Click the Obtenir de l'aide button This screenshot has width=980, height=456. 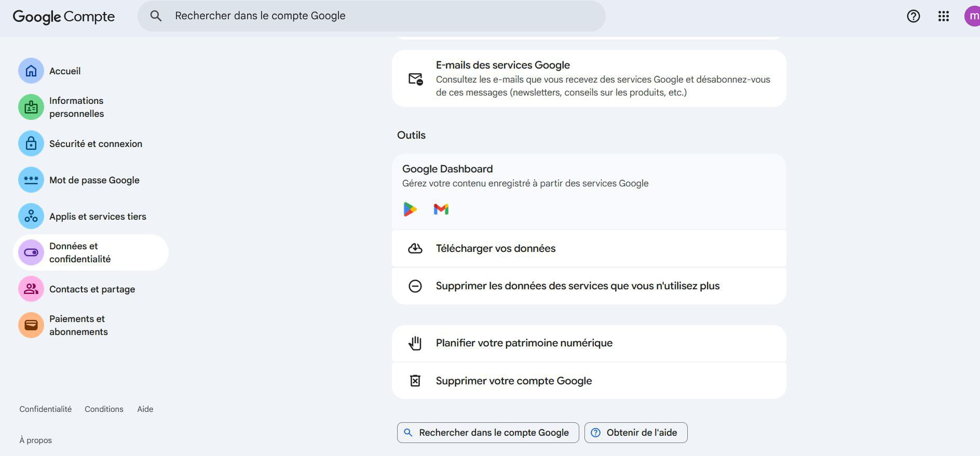coord(635,433)
